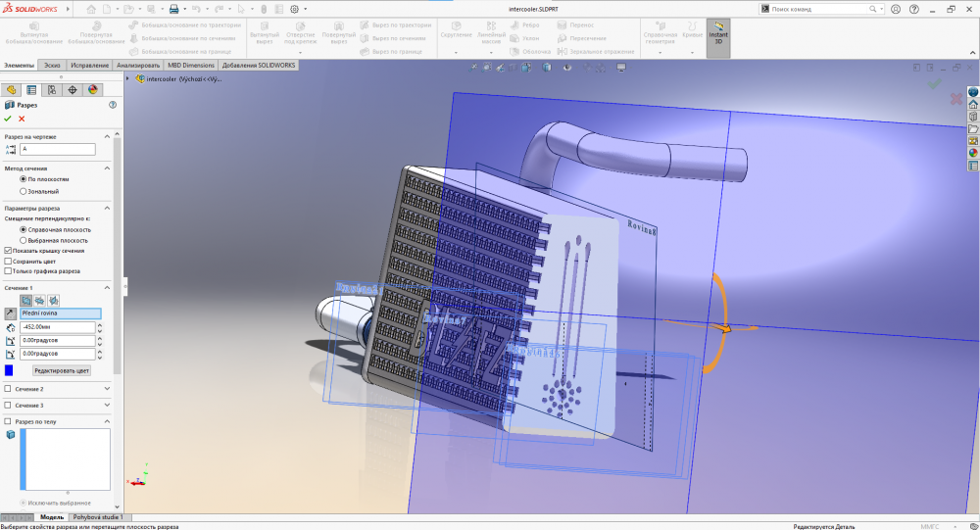Click the Print icon in top toolbar
Image resolution: width=980 pixels, height=530 pixels.
174,9
